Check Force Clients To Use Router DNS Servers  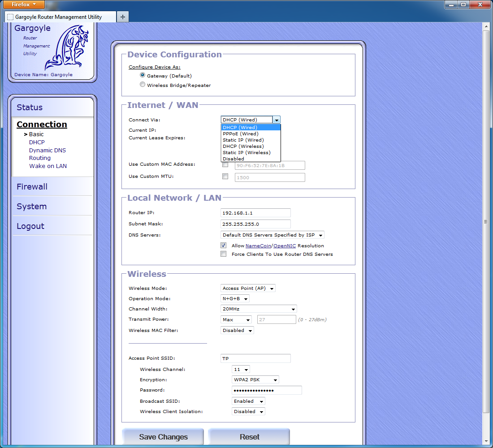[224, 254]
